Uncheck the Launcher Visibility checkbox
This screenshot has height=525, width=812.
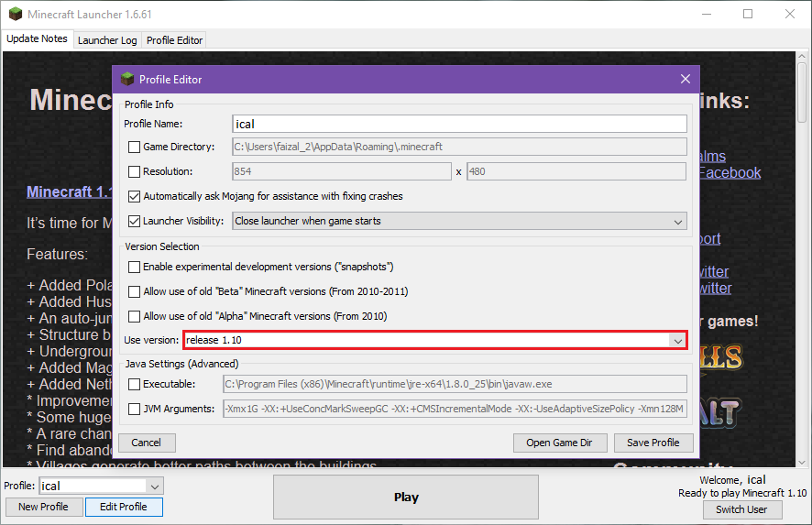pyautogui.click(x=134, y=221)
